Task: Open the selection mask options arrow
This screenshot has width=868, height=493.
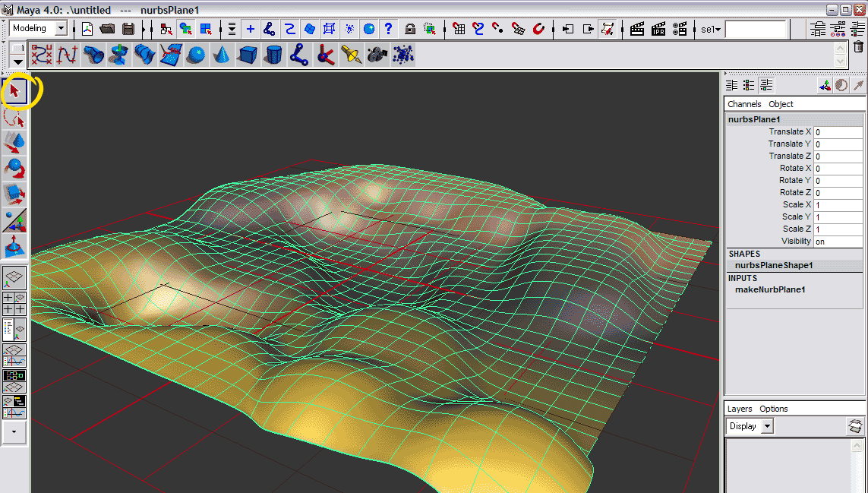Action: (x=232, y=29)
